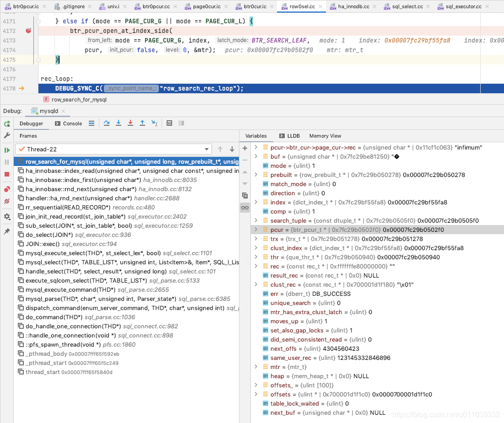Step into the function
The image size is (504, 423).
[119, 123]
